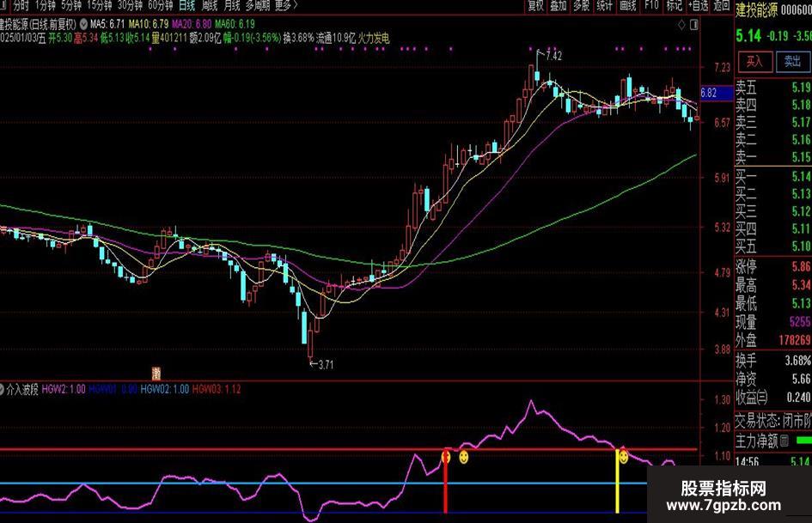Open the main chart indicator dropdown arrow

[x=83, y=24]
